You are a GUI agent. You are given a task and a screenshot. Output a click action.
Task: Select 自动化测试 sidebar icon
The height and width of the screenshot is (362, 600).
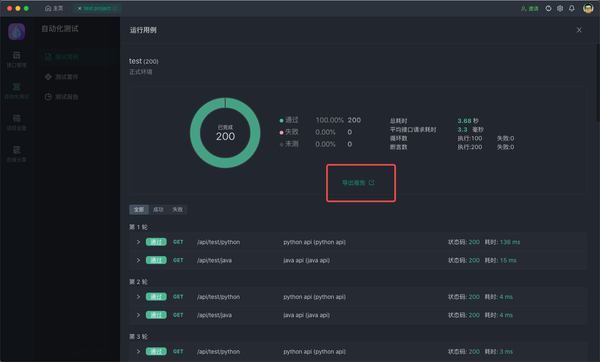pyautogui.click(x=16, y=91)
